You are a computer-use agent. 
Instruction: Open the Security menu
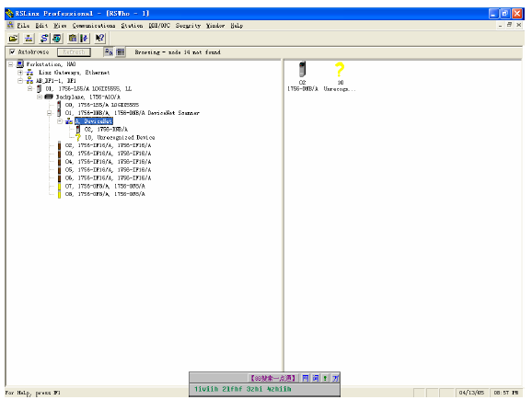click(x=189, y=26)
